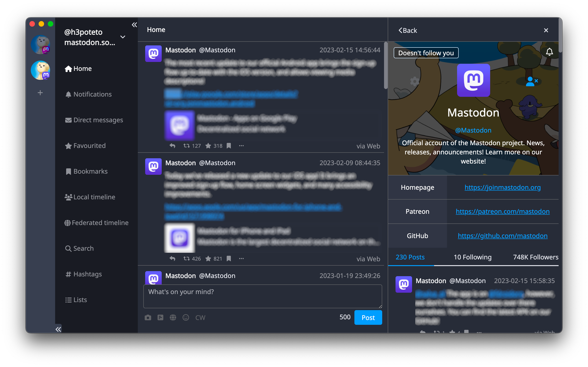Click the globe/language icon in composer
This screenshot has height=367, width=588.
coord(174,317)
